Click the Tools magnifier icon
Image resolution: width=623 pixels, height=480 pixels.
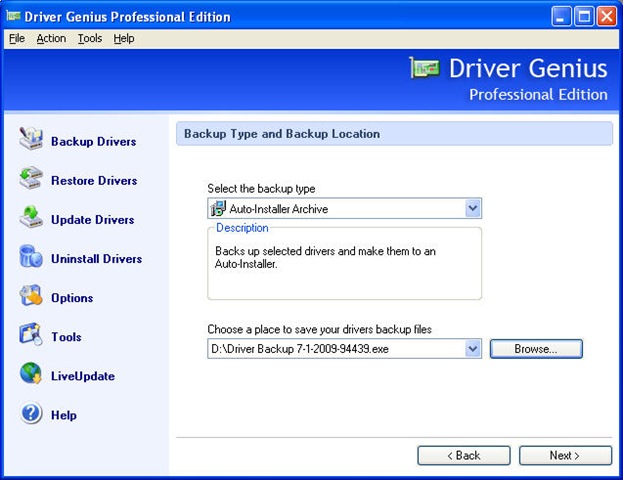pyautogui.click(x=31, y=334)
